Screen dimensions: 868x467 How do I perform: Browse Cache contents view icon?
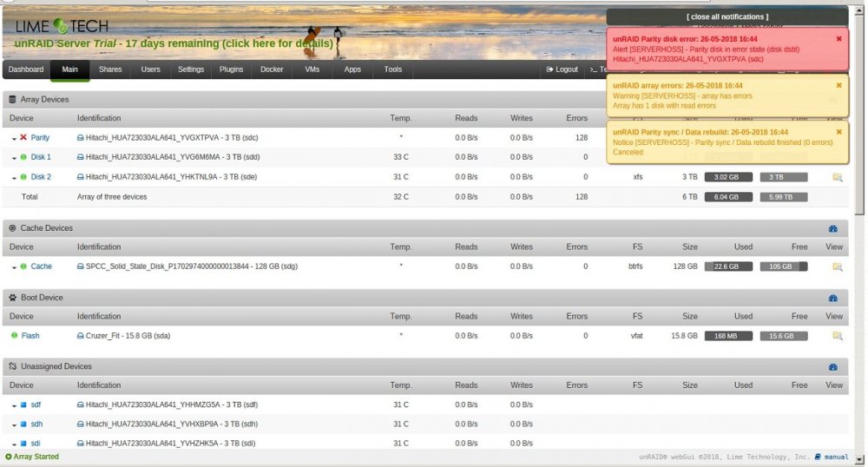point(838,266)
